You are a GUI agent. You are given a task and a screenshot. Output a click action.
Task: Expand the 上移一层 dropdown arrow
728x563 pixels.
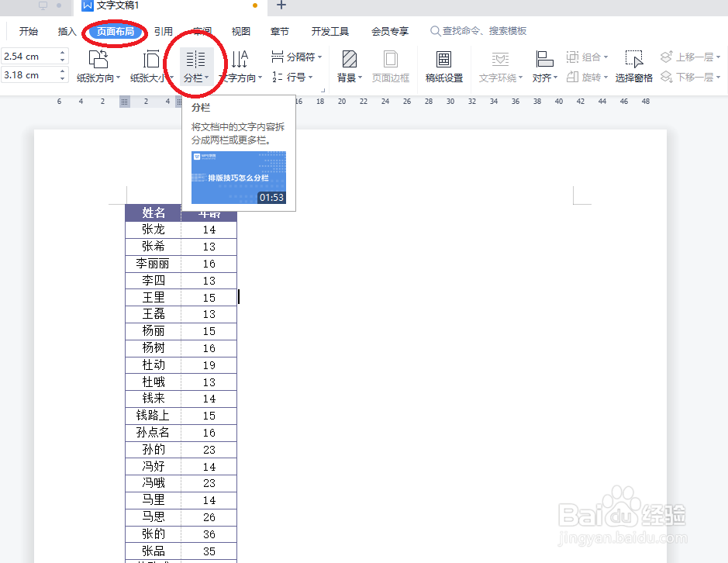coord(718,57)
